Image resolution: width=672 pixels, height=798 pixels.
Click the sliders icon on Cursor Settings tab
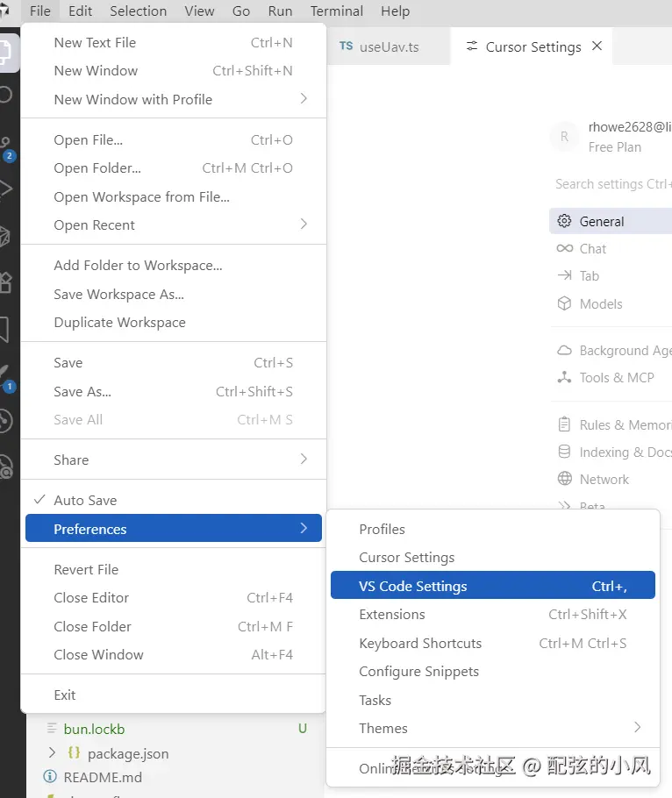tap(472, 46)
